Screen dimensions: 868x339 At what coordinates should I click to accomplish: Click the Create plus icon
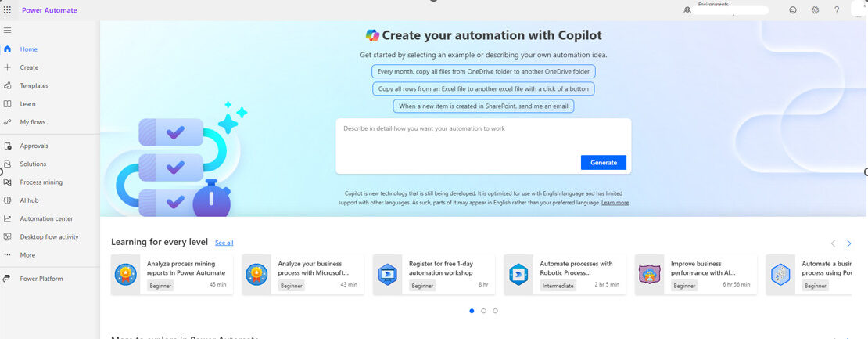pos(7,67)
